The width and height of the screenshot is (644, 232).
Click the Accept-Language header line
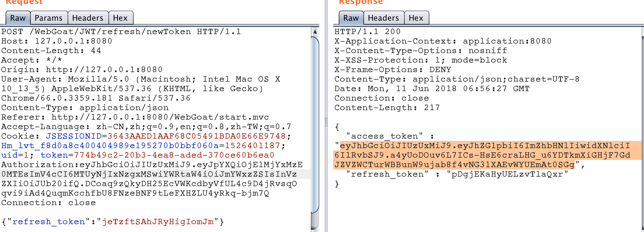146,127
